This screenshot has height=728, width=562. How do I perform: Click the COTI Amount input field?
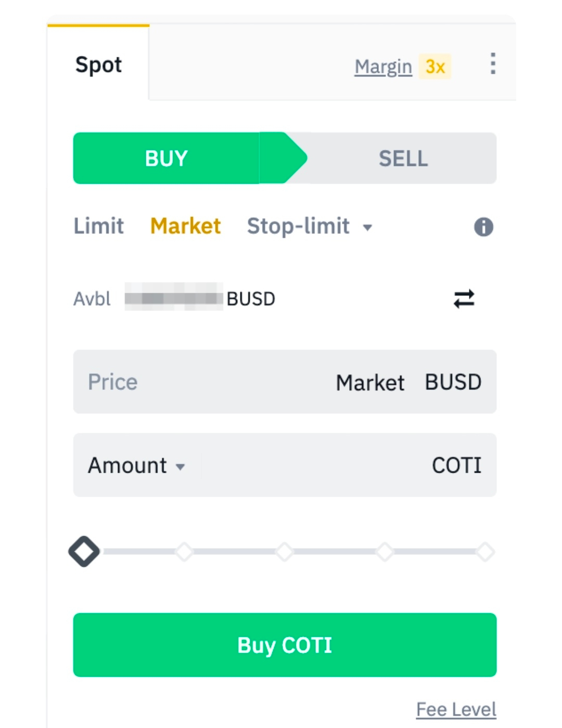(x=312, y=465)
